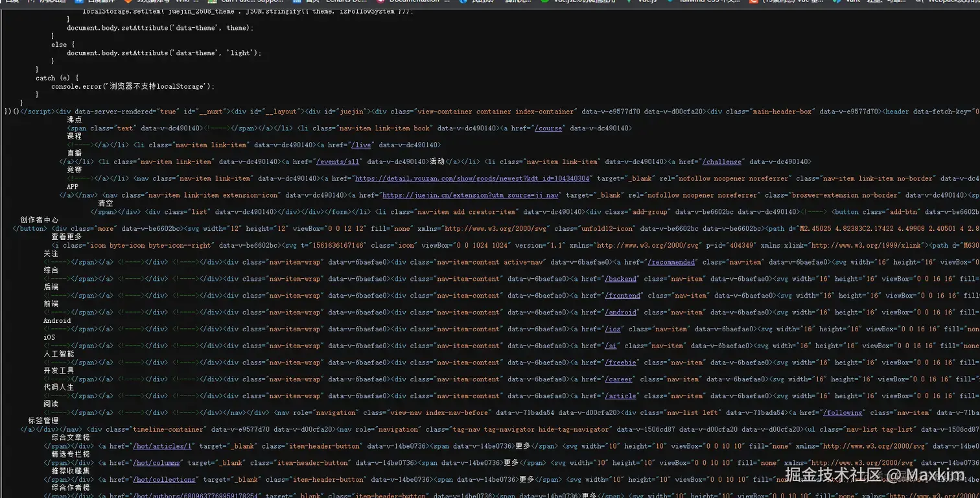Click the text 后端
This screenshot has width=980, height=498.
pyautogui.click(x=51, y=287)
